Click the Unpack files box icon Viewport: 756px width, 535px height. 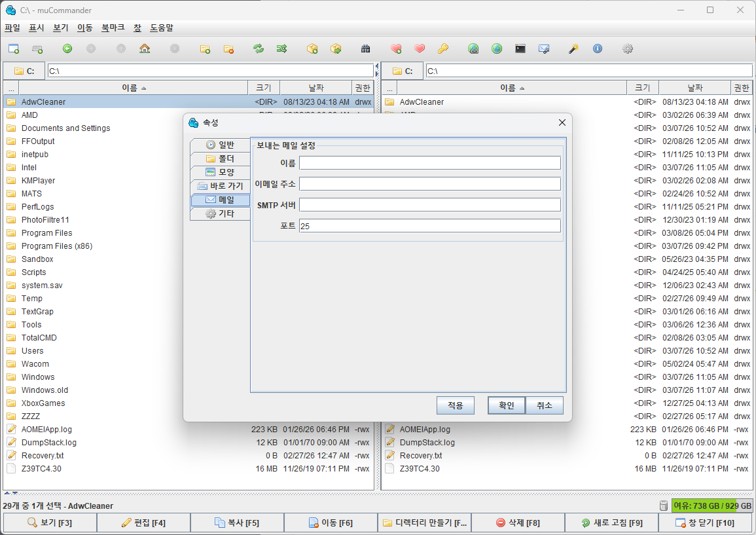click(336, 48)
